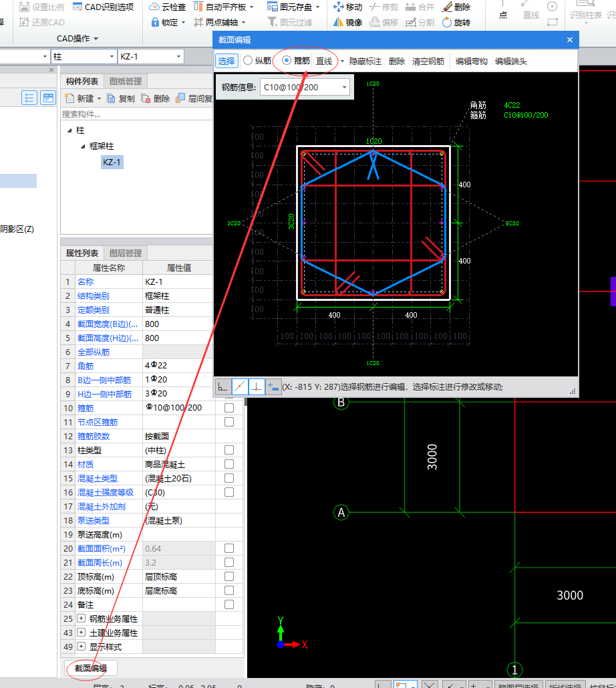The width and height of the screenshot is (616, 688).
Task: Click the 搜索构件 search field
Action: coord(137,114)
